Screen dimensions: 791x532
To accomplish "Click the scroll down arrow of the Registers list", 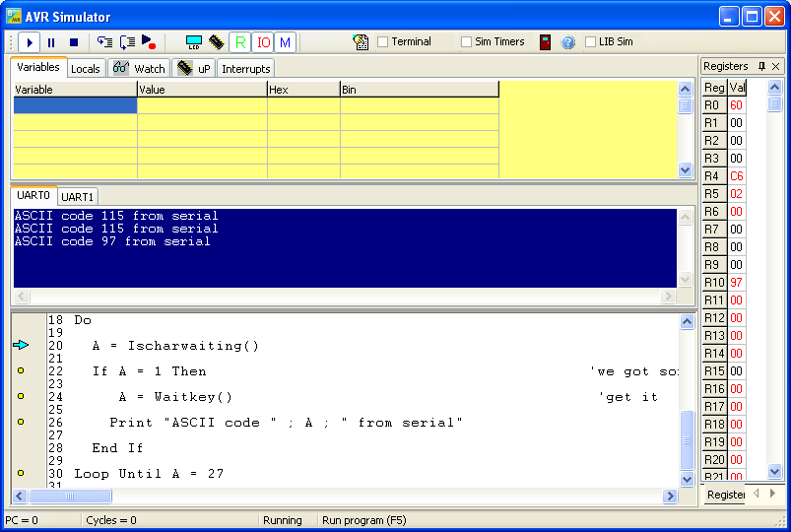I will tap(775, 472).
